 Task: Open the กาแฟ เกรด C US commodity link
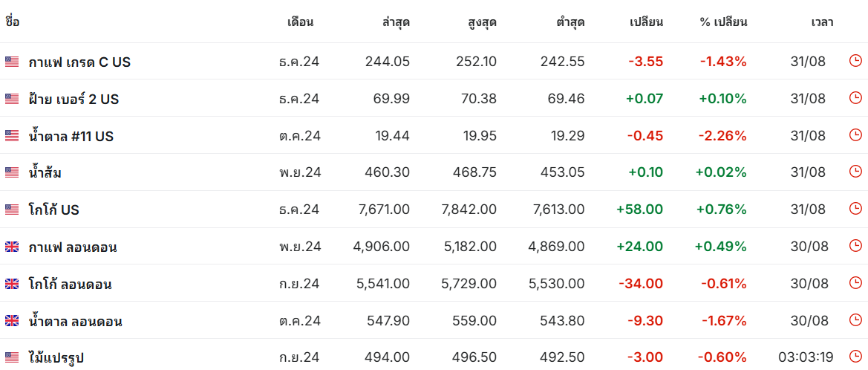point(79,62)
